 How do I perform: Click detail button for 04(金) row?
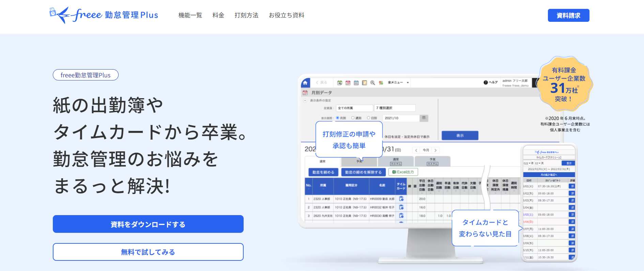[572, 208]
